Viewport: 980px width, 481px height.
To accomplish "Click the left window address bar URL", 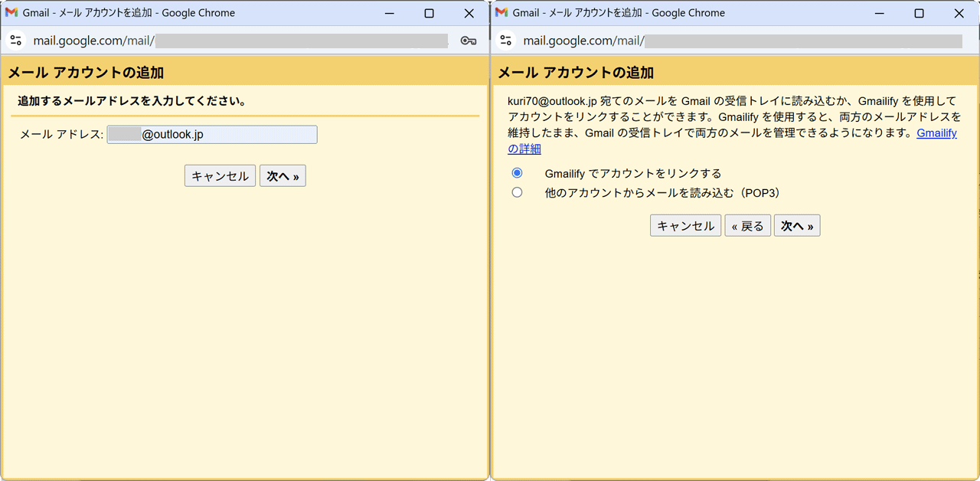I will (x=240, y=41).
